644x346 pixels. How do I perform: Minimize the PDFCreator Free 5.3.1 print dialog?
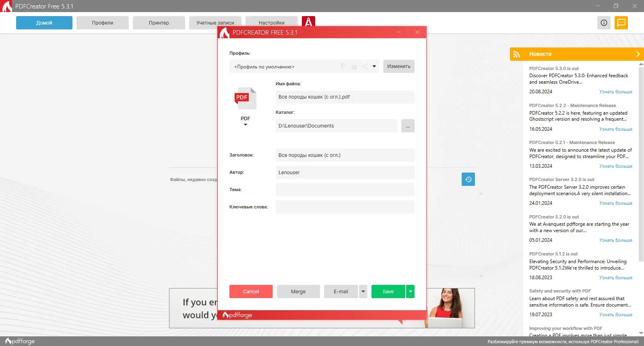(x=399, y=32)
